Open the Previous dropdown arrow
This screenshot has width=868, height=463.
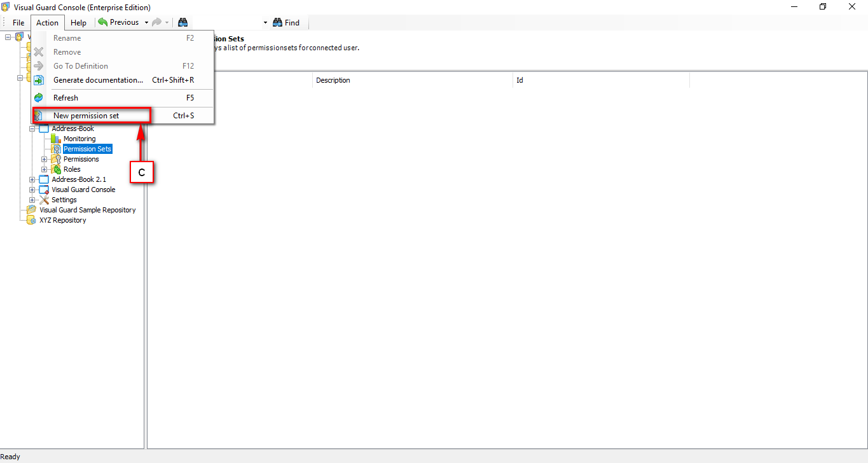pos(146,22)
